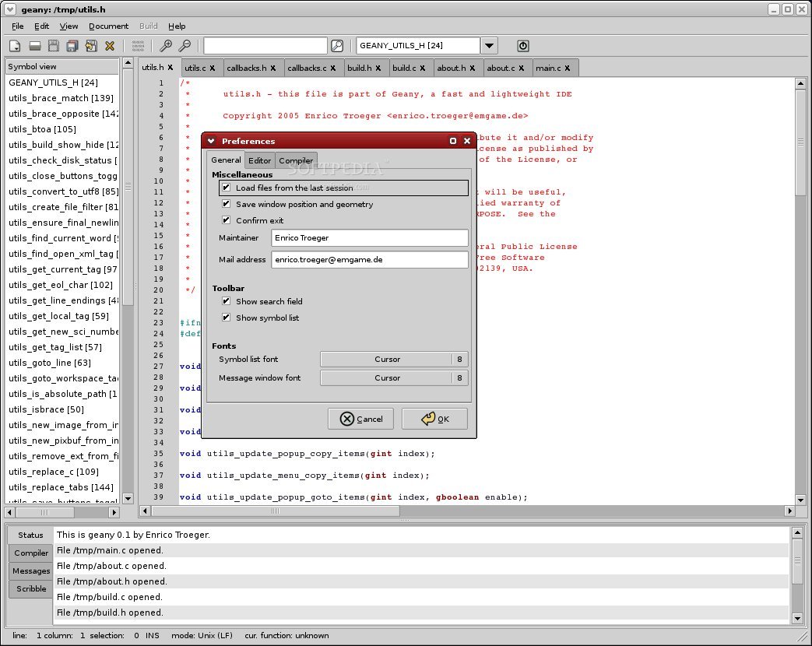Viewport: 812px width, 646px height.
Task: Close the about.h tab using its X
Action: point(473,68)
